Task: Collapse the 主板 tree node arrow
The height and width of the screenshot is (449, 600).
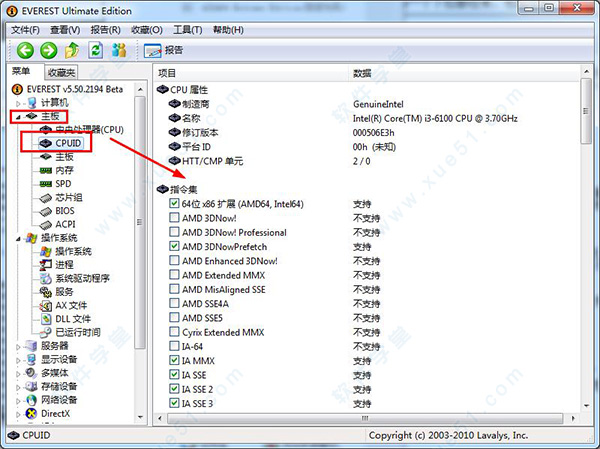Action: (x=18, y=117)
